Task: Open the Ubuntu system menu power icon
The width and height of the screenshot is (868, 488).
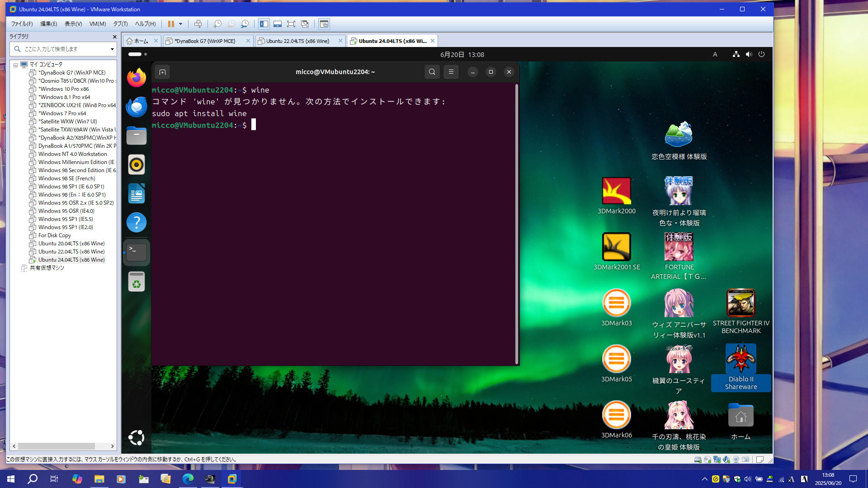Action: 761,55
